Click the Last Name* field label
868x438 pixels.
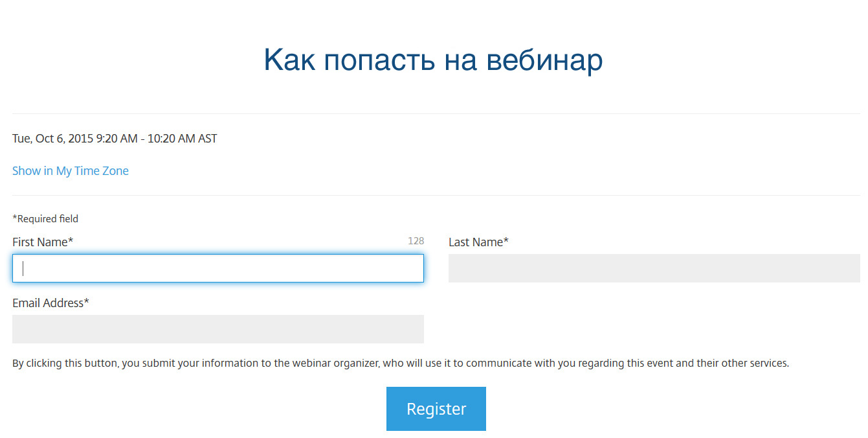pyautogui.click(x=478, y=242)
